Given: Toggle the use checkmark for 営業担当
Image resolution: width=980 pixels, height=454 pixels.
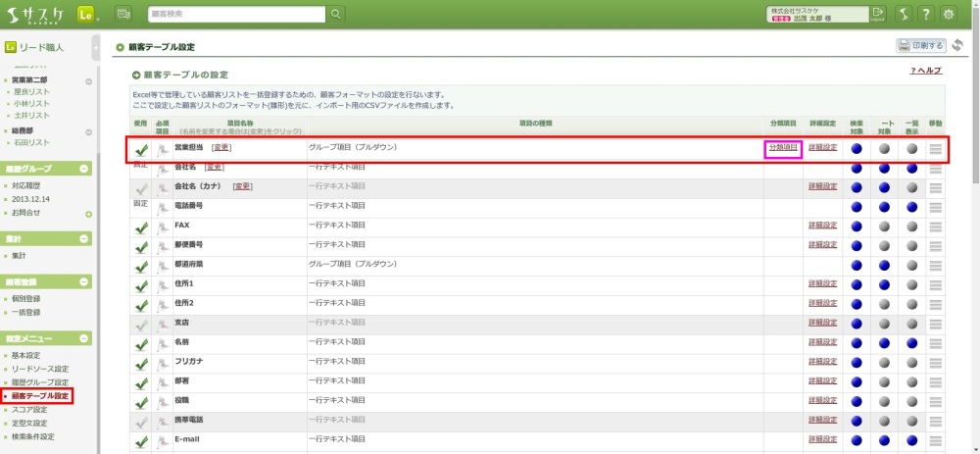Looking at the screenshot, I should (x=141, y=149).
